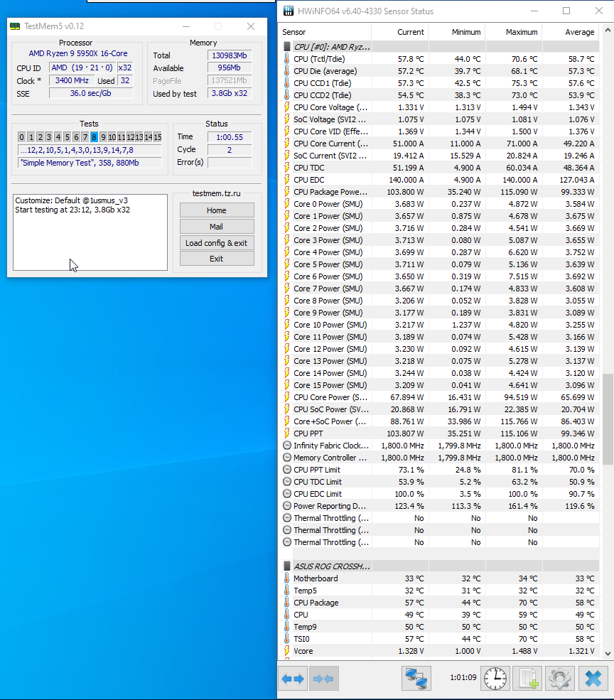This screenshot has width=614, height=700.
Task: Click the collapse sensor columns arrows icon
Action: tap(324, 679)
